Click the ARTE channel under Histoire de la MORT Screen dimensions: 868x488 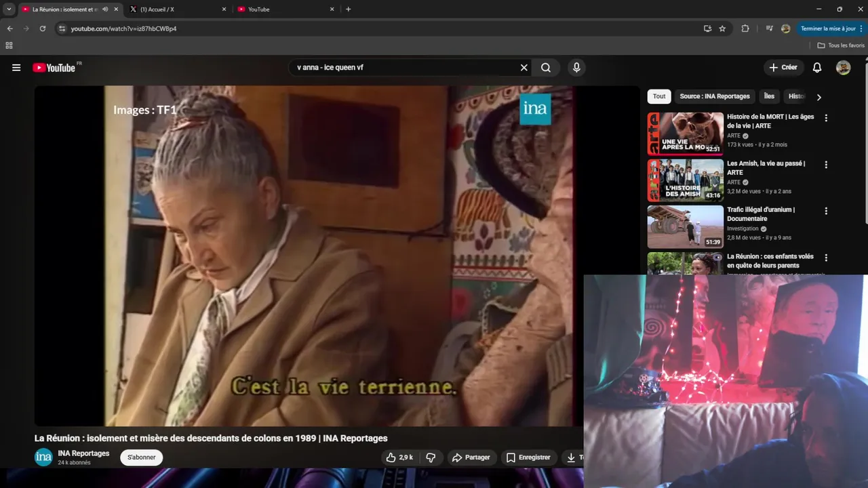click(734, 136)
